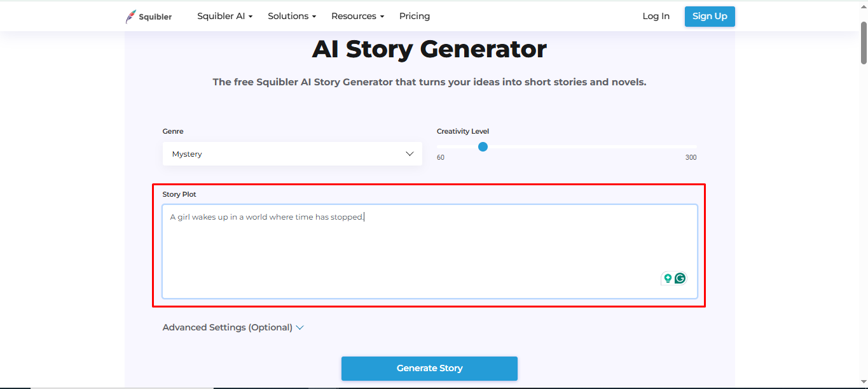This screenshot has height=389, width=868.
Task: Click the Log In link
Action: pyautogui.click(x=656, y=16)
